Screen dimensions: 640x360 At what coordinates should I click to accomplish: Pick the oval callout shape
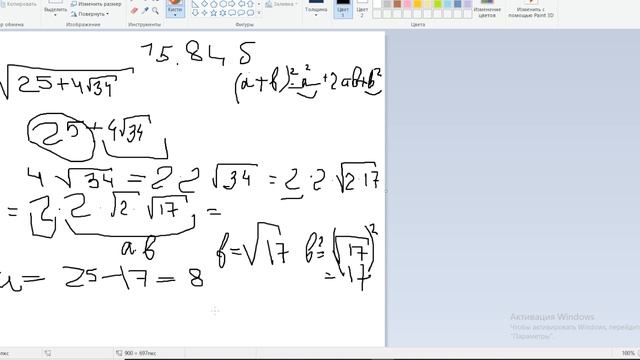tap(241, 13)
